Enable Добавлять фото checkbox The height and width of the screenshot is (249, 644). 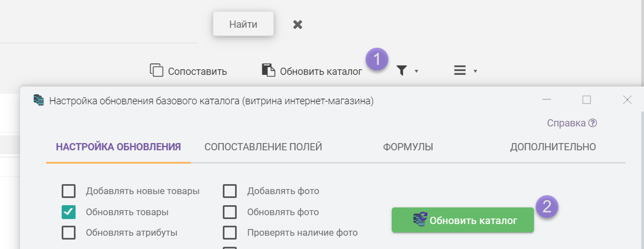229,191
